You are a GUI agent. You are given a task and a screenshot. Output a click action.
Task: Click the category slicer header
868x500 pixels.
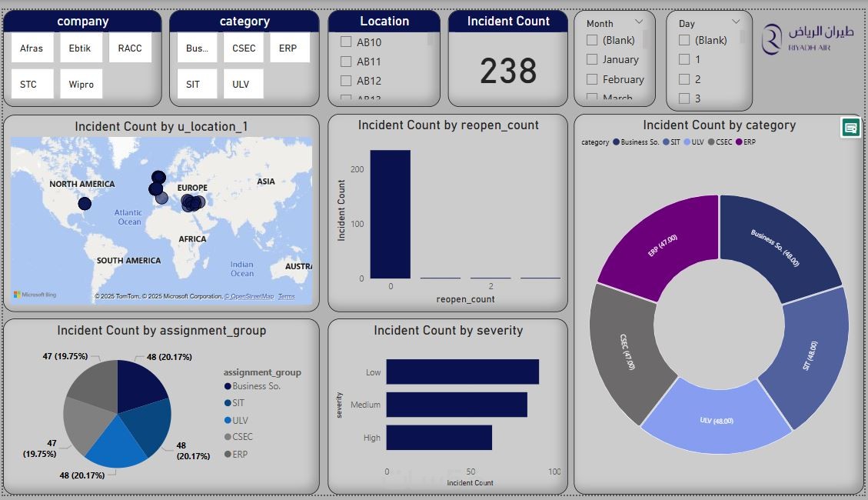click(244, 21)
